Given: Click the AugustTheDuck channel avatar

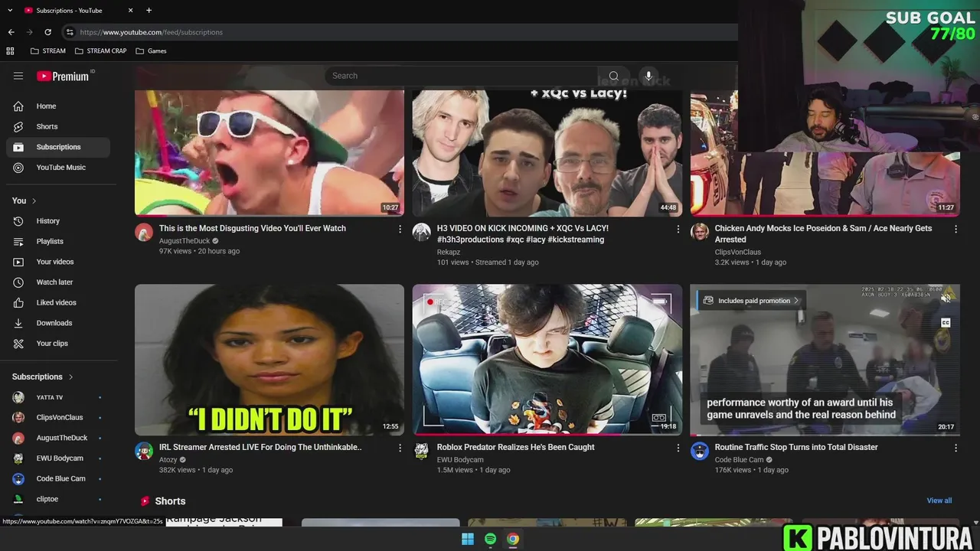Looking at the screenshot, I should coord(144,232).
